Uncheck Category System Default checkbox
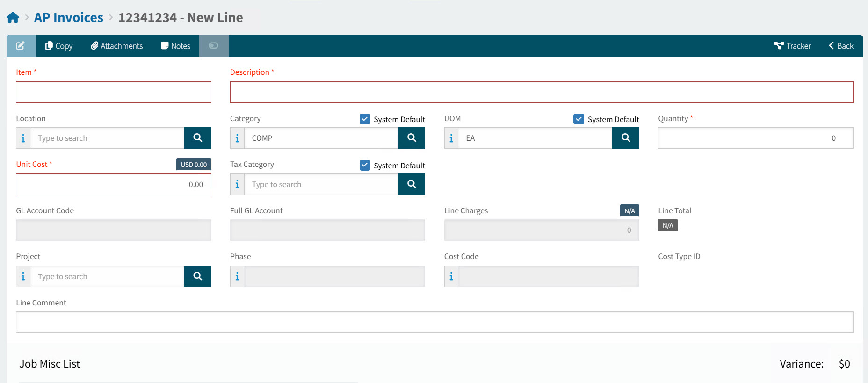Viewport: 868px width, 383px height. [365, 119]
